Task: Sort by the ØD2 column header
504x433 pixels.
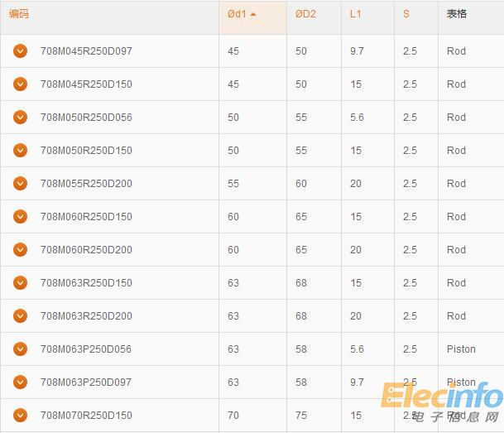Action: pos(306,14)
